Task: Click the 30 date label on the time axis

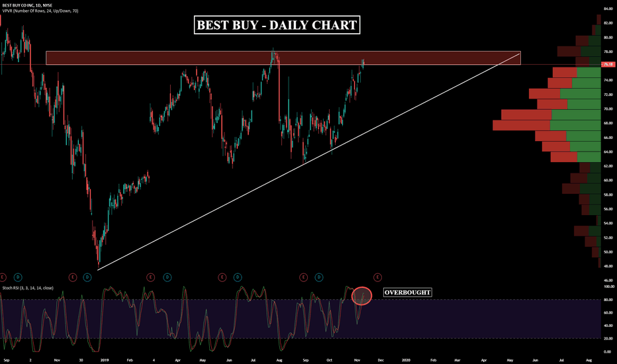Action: coord(81,360)
